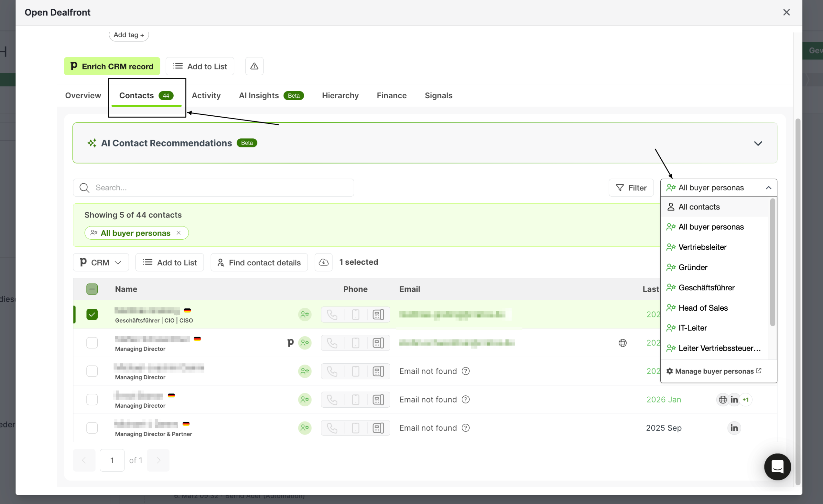Click the cloud download export icon
The height and width of the screenshot is (504, 823).
323,262
